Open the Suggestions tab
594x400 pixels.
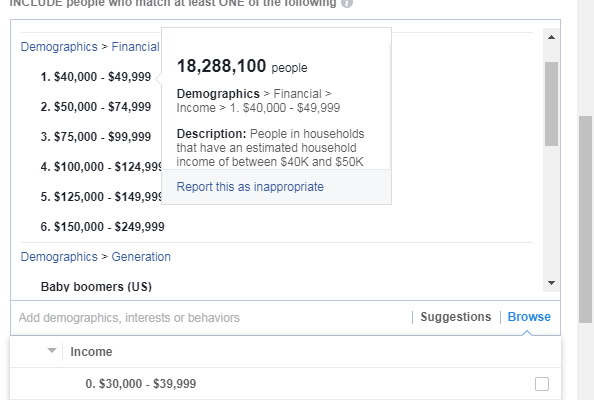coord(456,317)
